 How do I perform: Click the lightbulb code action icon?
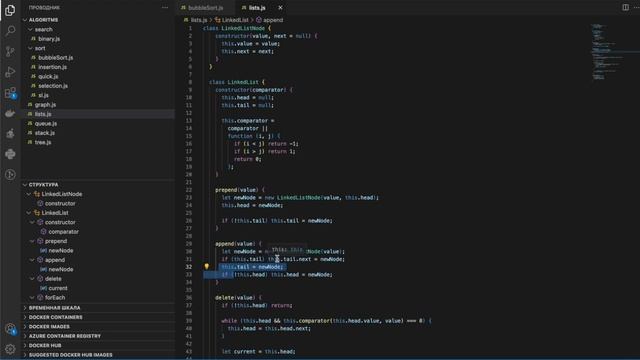pyautogui.click(x=207, y=267)
